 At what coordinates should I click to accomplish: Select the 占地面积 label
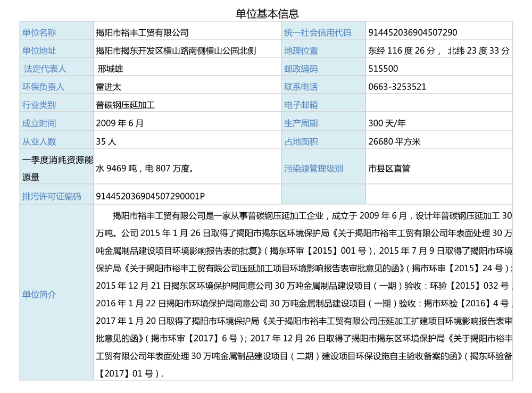(x=301, y=142)
